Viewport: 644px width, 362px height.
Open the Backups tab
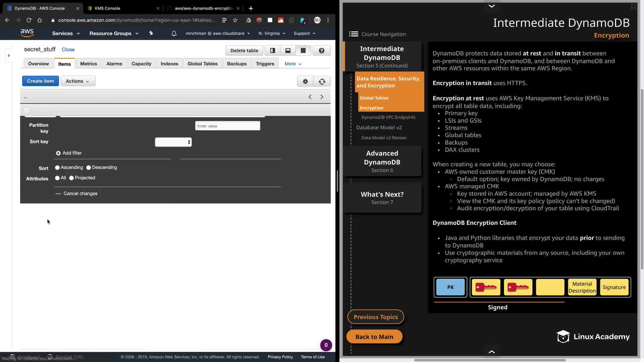click(236, 64)
